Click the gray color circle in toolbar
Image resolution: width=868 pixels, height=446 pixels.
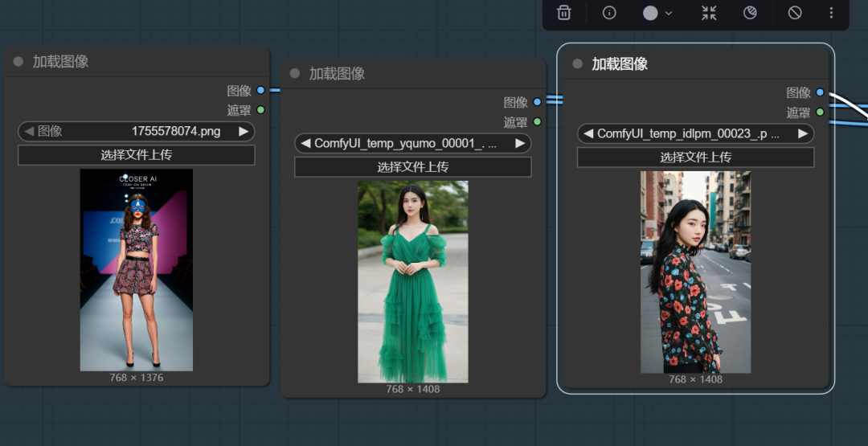coord(650,13)
